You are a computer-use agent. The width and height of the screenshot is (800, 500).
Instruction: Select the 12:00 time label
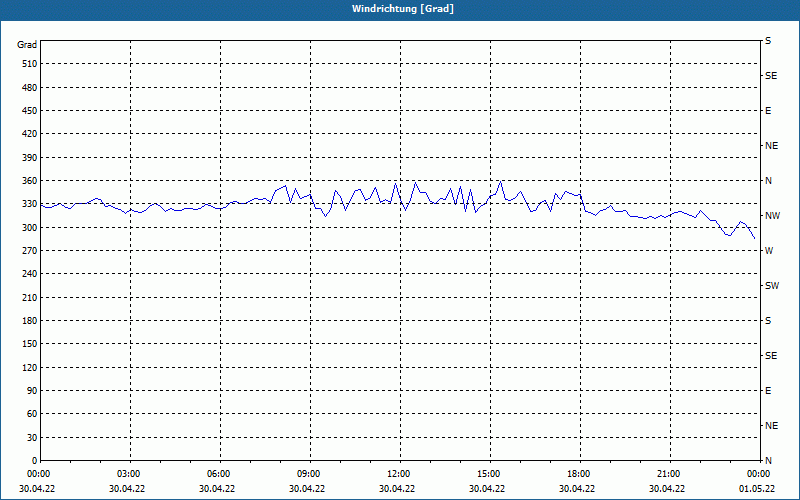[398, 474]
